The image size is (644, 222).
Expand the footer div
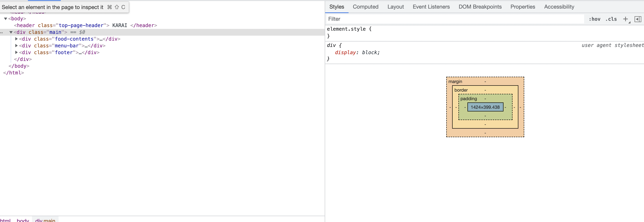point(16,52)
